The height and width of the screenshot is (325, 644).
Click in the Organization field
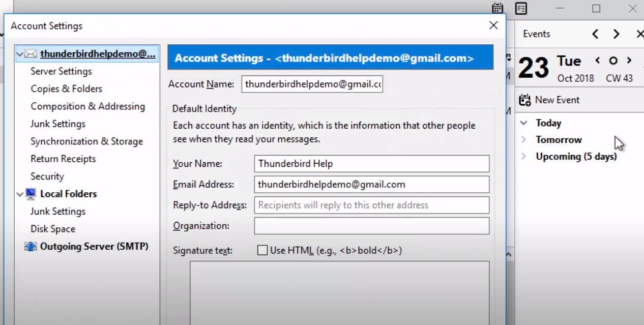372,226
